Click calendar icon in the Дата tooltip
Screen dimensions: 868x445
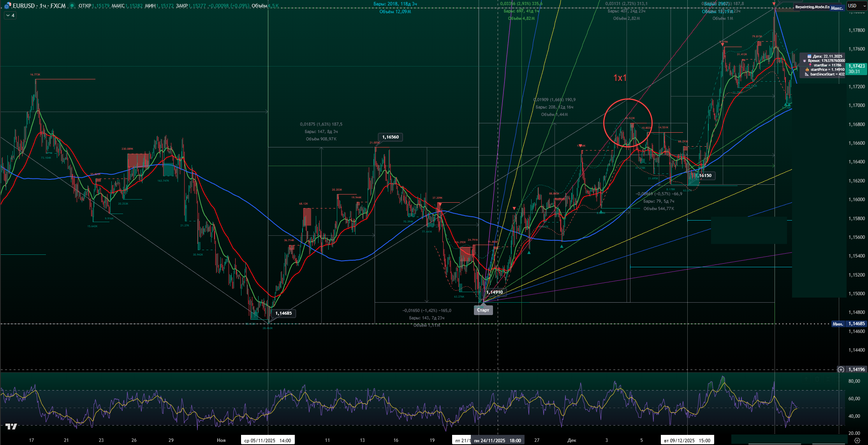tap(809, 56)
